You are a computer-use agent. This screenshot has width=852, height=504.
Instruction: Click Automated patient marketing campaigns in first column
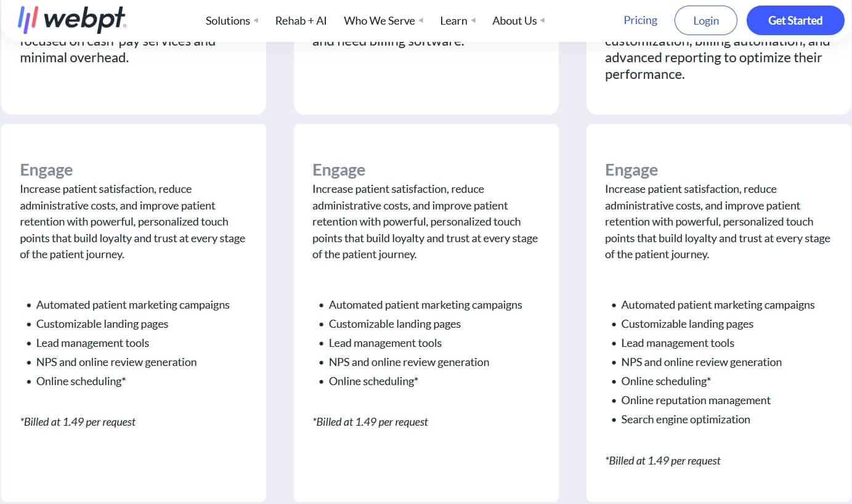click(133, 304)
